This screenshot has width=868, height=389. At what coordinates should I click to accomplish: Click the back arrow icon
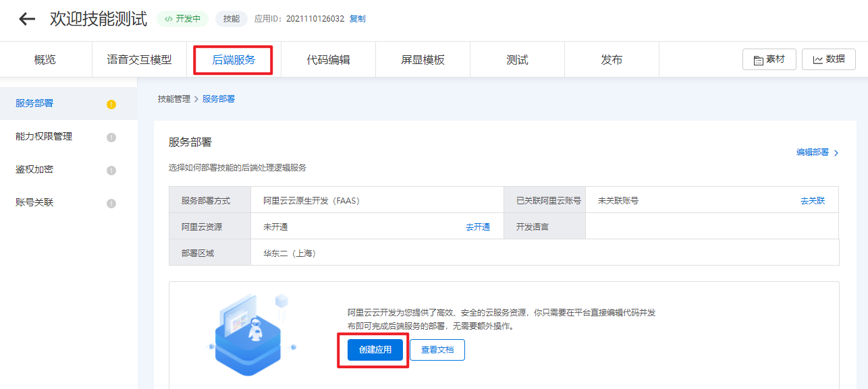(x=27, y=19)
